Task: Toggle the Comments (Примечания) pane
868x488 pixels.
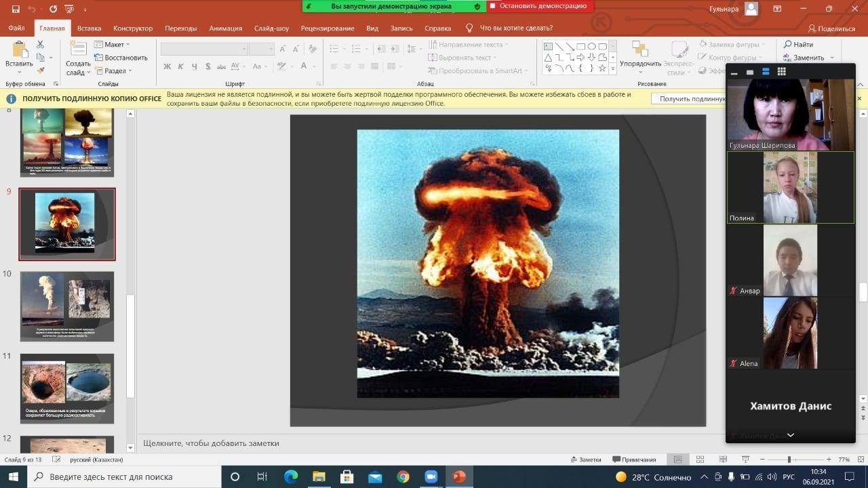Action: pyautogui.click(x=634, y=460)
